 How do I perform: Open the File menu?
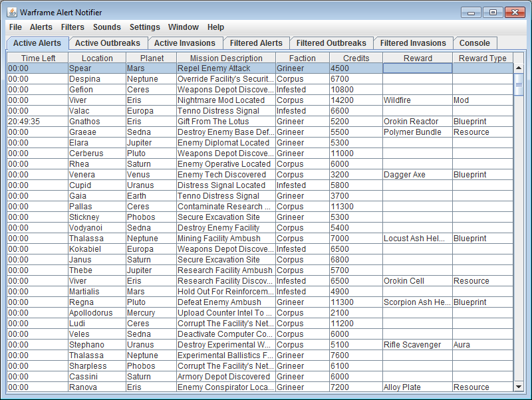click(x=16, y=27)
